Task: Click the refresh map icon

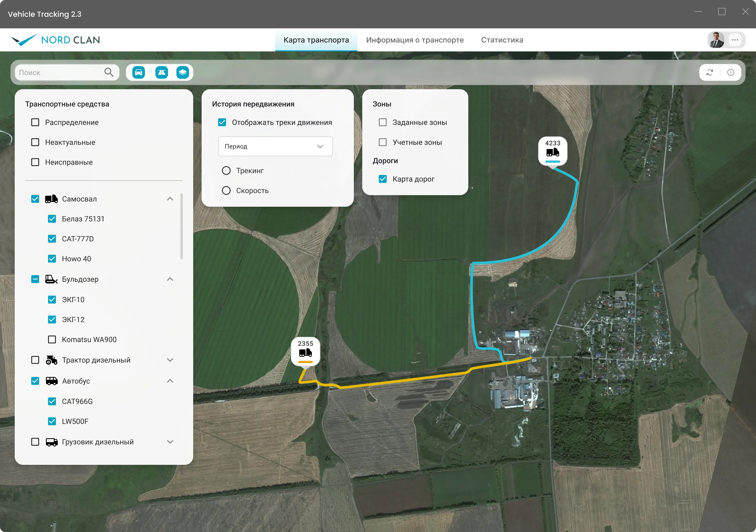Action: point(710,72)
